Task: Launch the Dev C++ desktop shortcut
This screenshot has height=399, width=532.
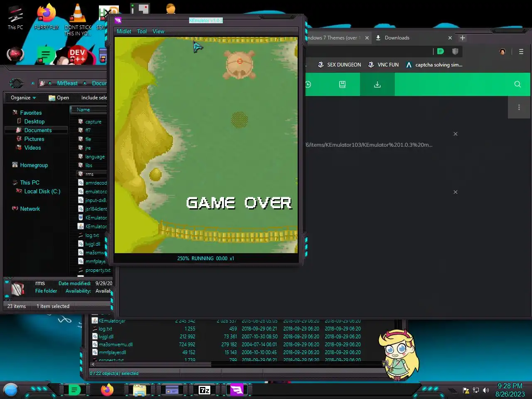Action: [x=77, y=56]
